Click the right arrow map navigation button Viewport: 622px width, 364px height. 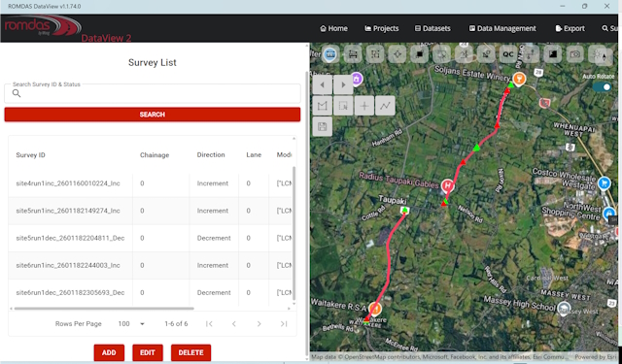coord(343,84)
